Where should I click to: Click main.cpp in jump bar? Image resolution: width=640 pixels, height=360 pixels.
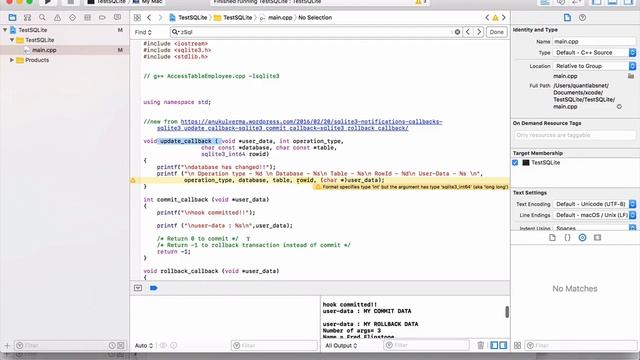(x=276, y=18)
